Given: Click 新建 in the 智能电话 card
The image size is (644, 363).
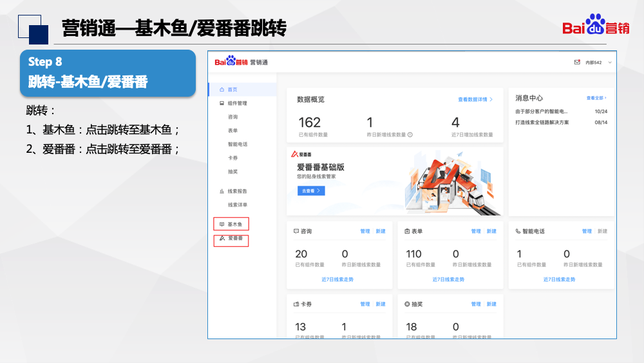Looking at the screenshot, I should click(603, 231).
